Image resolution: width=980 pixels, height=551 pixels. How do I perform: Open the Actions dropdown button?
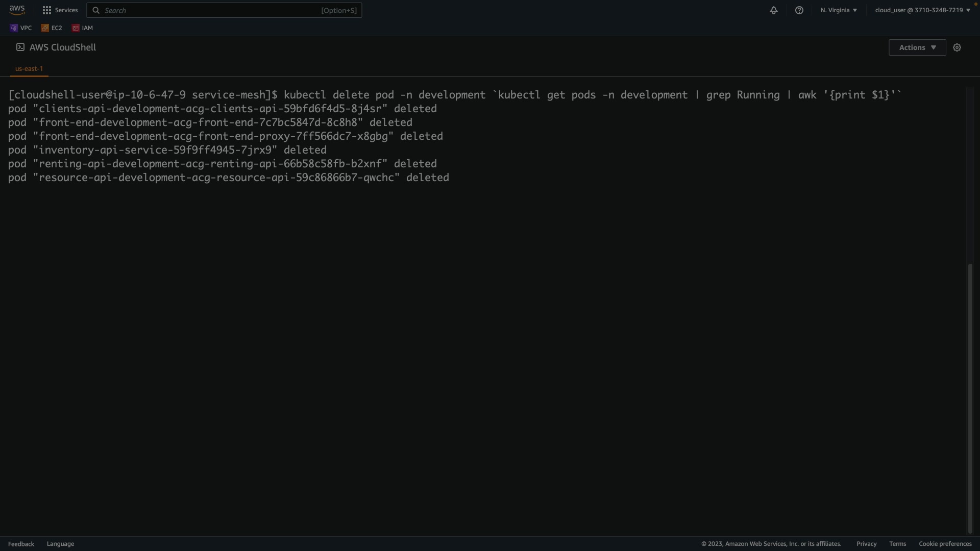point(917,47)
